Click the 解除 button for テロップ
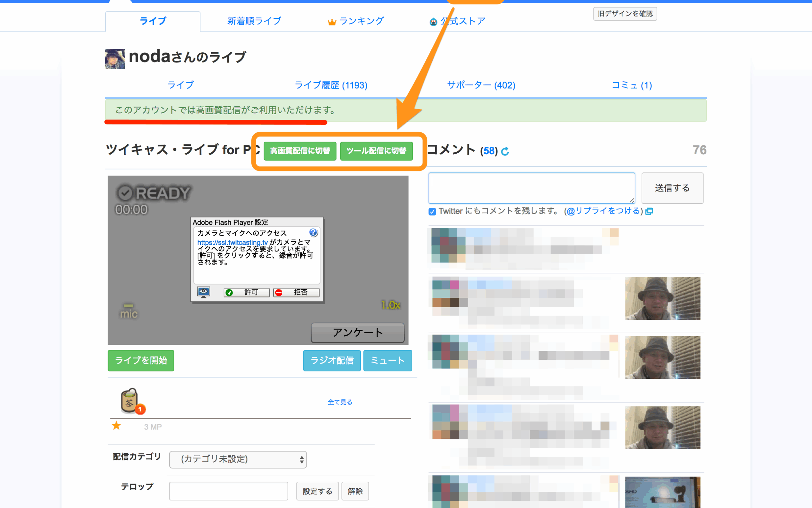This screenshot has height=508, width=812. [355, 491]
